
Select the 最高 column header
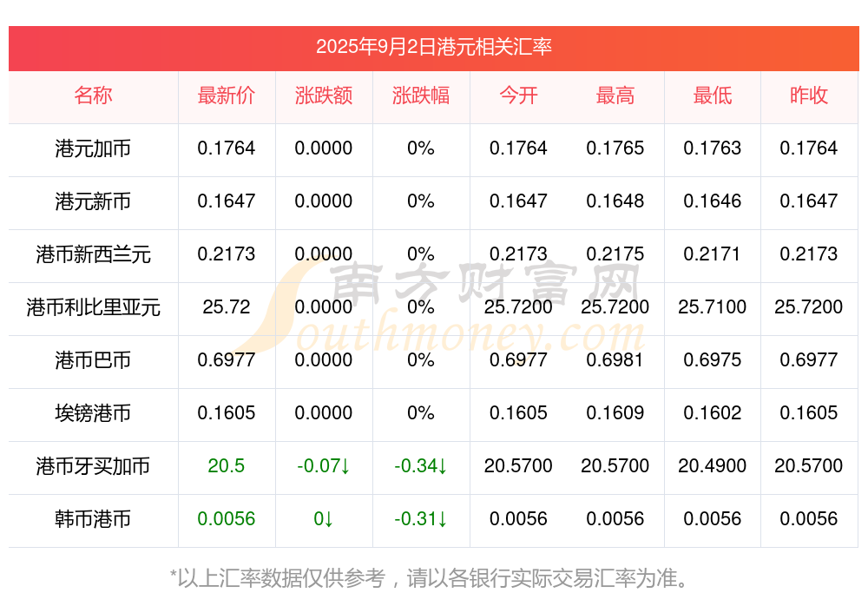(x=615, y=96)
